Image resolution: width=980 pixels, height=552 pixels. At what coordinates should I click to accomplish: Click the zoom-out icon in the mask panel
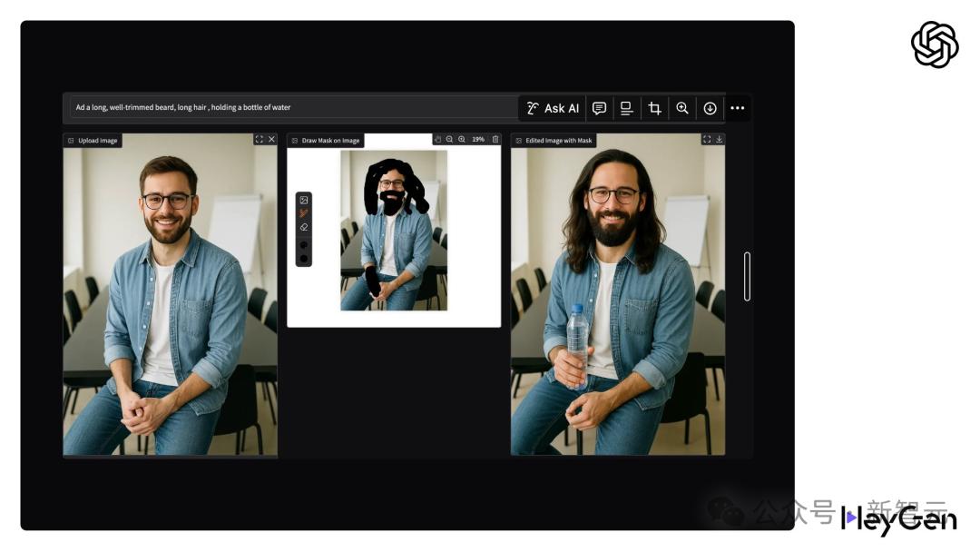pyautogui.click(x=449, y=140)
